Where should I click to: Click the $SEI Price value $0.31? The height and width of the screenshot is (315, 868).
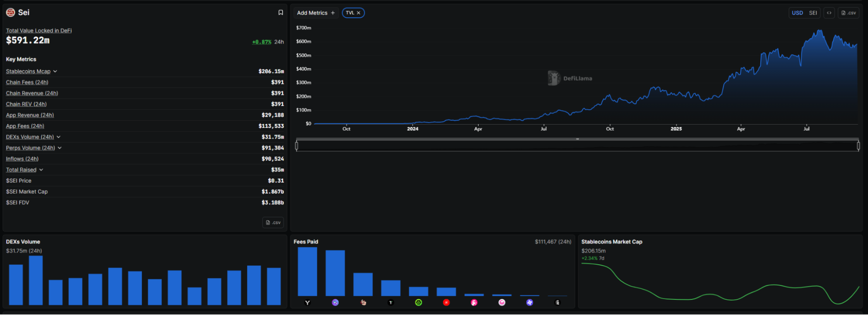pyautogui.click(x=276, y=181)
